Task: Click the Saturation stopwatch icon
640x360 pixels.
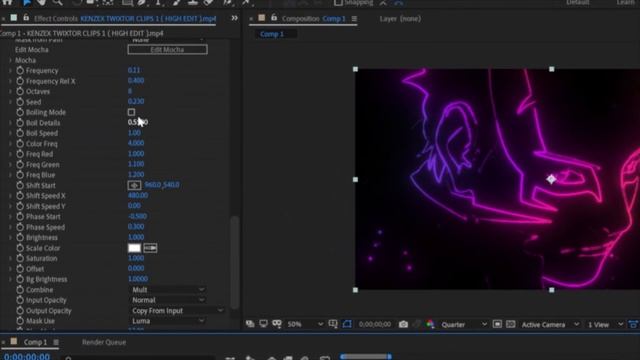Action: point(20,258)
